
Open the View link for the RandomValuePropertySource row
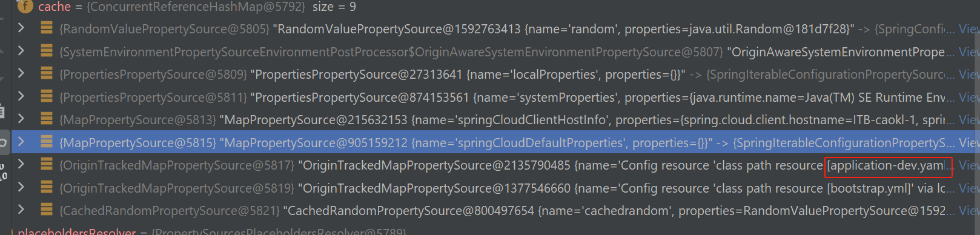(969, 28)
